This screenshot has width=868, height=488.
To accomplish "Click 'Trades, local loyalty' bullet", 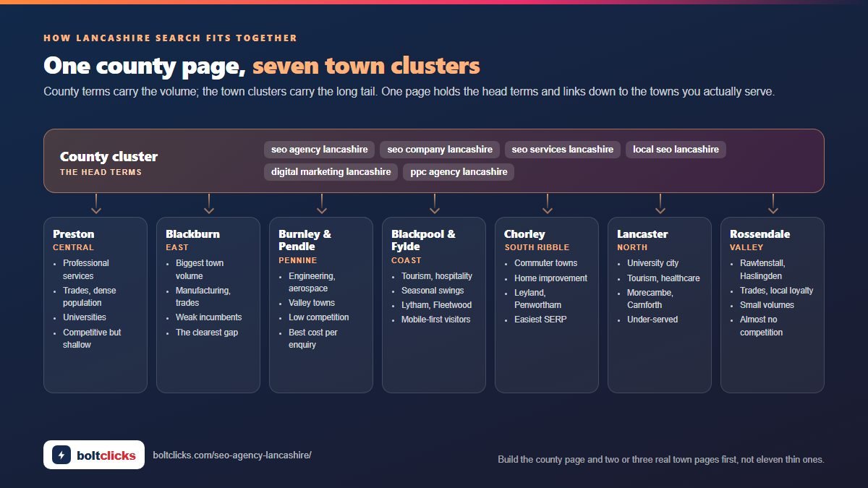I will 776,291.
